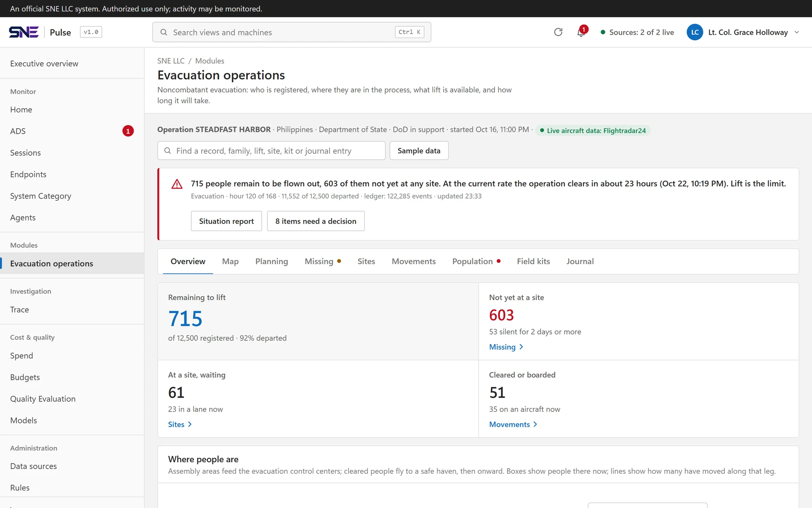This screenshot has height=508, width=812.
Task: Open System Category in sidebar
Action: 72,196
